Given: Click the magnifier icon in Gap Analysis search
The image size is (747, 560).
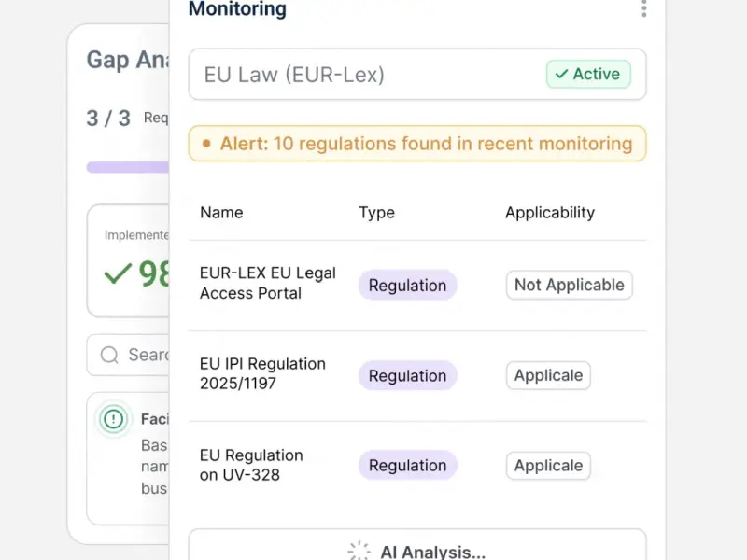Looking at the screenshot, I should (109, 355).
